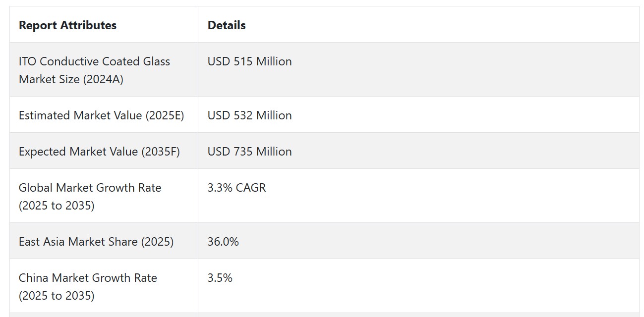Select the East Asia Market Share (2025) cell

[104, 241]
